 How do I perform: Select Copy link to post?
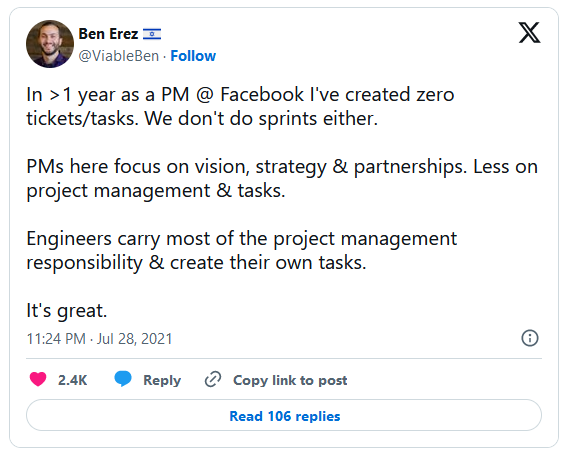click(290, 380)
